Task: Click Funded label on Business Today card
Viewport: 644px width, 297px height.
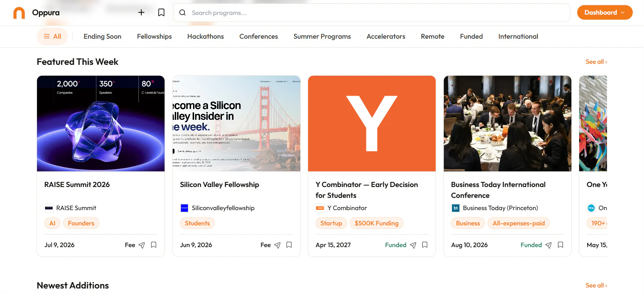Action: (x=531, y=245)
